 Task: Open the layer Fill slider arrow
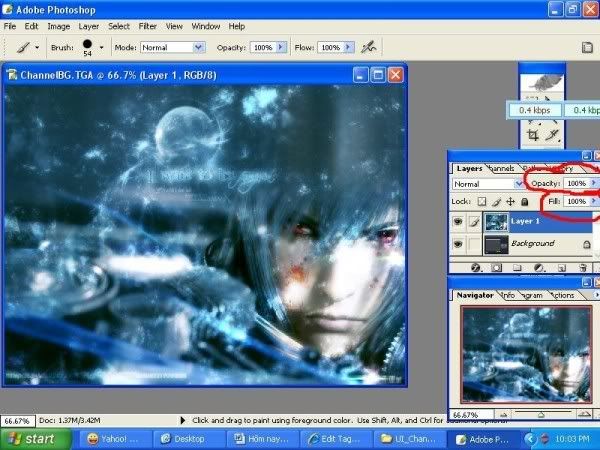594,201
